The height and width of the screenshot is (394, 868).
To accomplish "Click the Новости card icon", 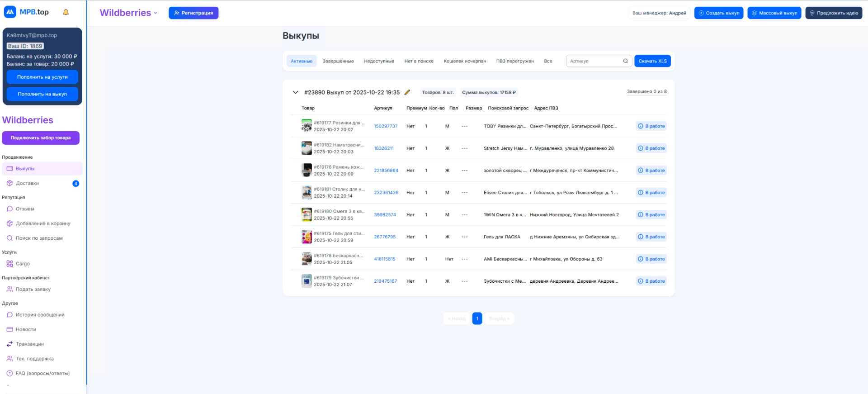I will coord(9,329).
